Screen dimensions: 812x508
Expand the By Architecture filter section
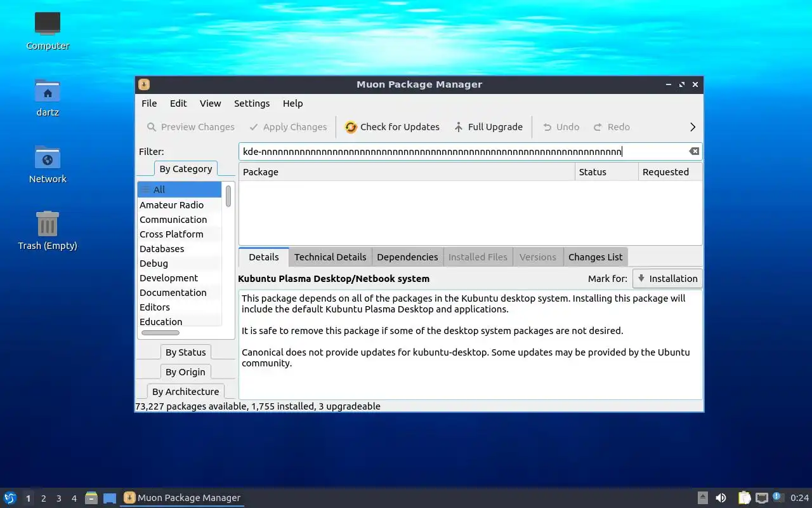coord(185,392)
